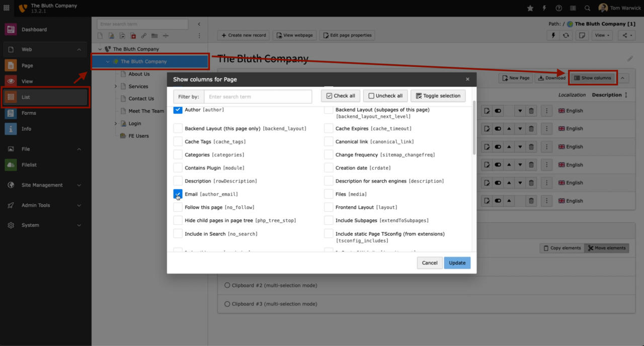Open the Forms module menu item

(x=29, y=113)
